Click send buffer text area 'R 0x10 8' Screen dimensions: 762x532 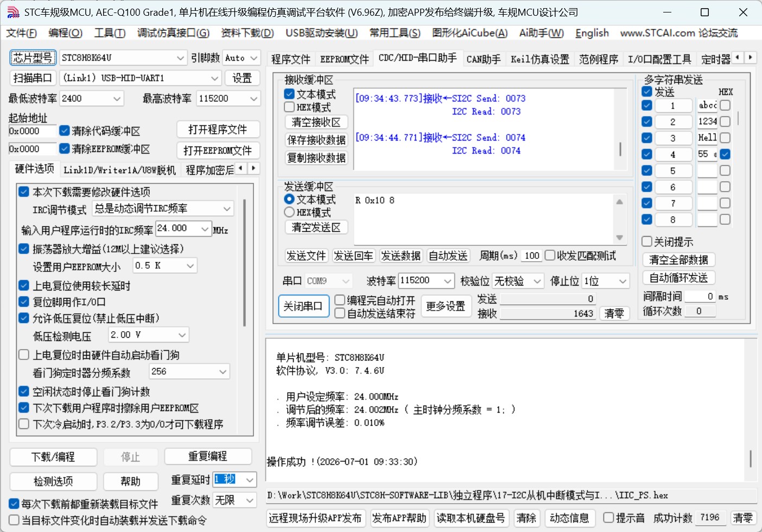[x=484, y=219]
